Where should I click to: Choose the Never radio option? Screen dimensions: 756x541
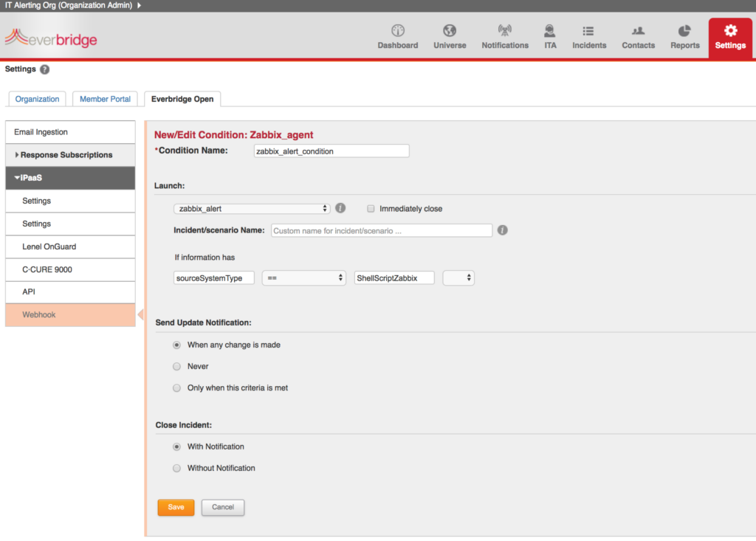point(177,367)
